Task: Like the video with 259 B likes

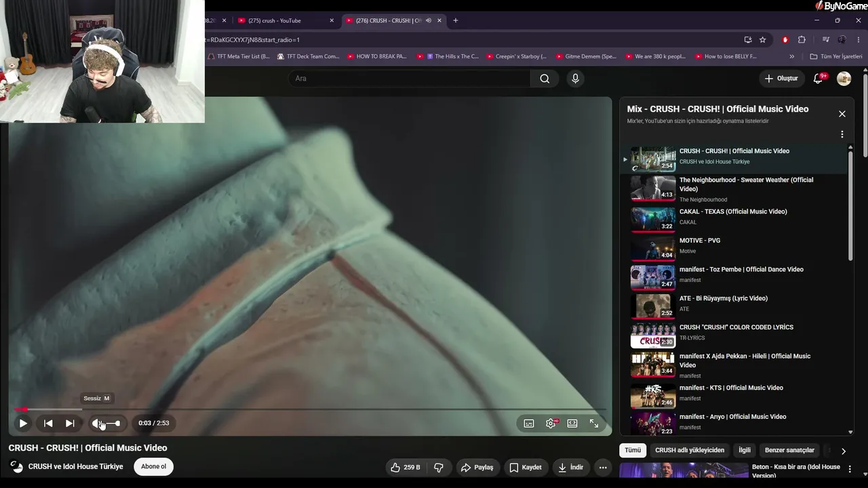Action: [406, 467]
